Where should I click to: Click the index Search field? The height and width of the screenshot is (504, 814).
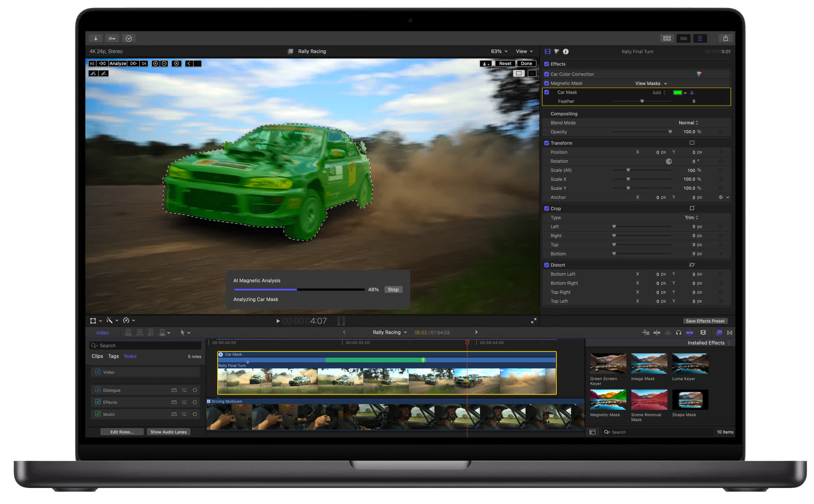[146, 346]
